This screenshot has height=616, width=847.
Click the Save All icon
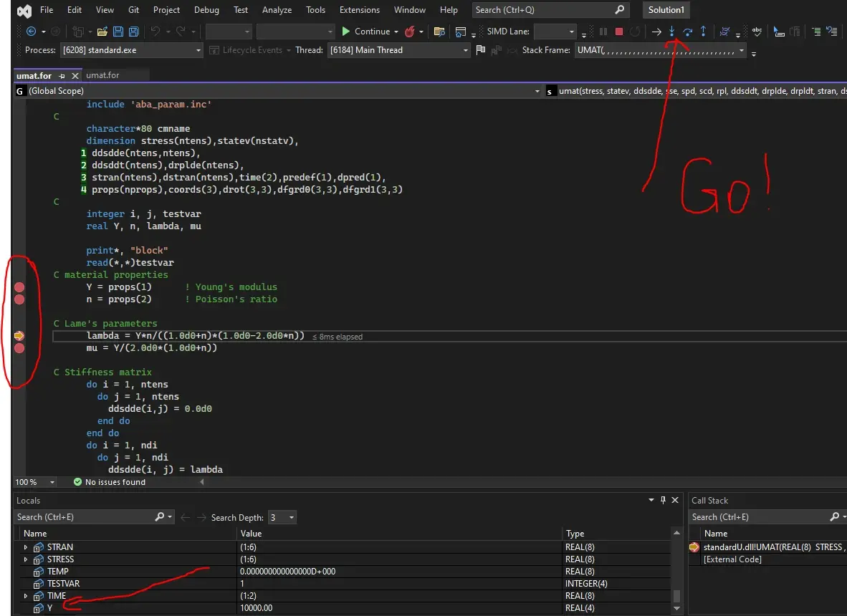(x=133, y=32)
